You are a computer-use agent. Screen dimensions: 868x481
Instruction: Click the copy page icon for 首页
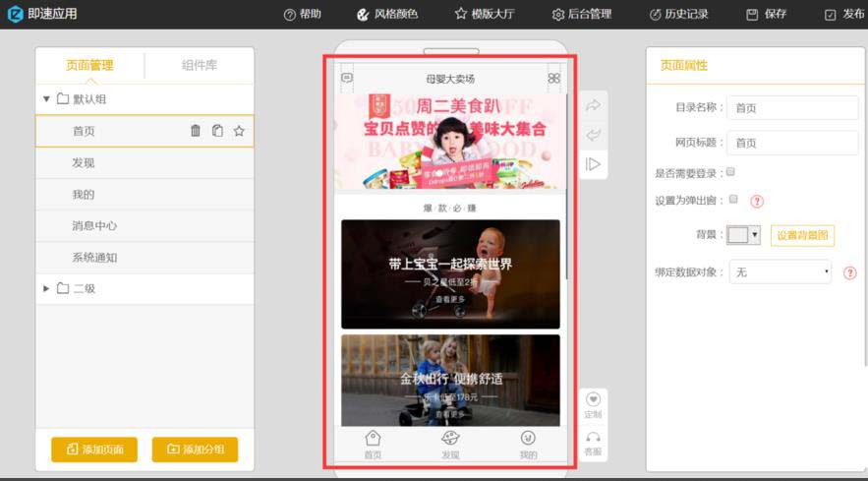tap(217, 131)
